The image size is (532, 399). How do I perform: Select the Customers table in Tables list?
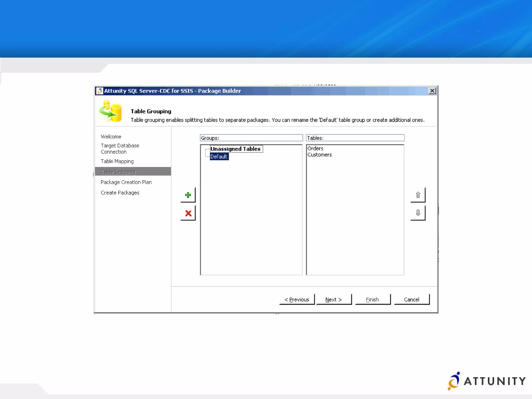coord(320,155)
